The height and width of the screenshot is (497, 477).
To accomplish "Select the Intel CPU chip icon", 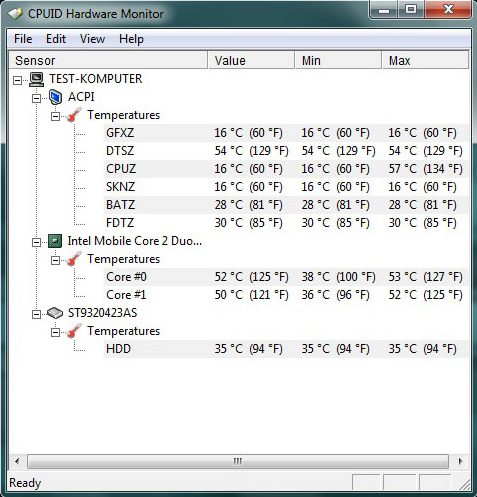I will [55, 241].
